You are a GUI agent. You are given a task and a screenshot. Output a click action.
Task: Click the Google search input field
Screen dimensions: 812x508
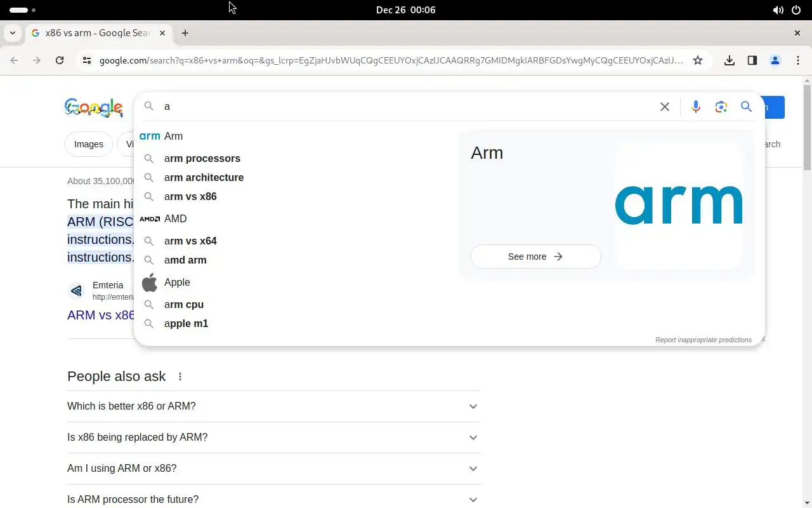pos(406,107)
